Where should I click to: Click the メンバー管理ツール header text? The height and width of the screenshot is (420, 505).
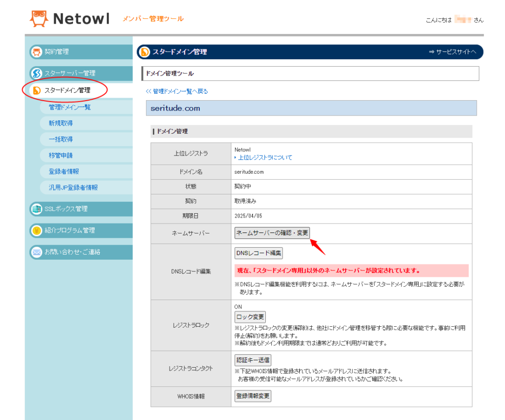pyautogui.click(x=153, y=19)
